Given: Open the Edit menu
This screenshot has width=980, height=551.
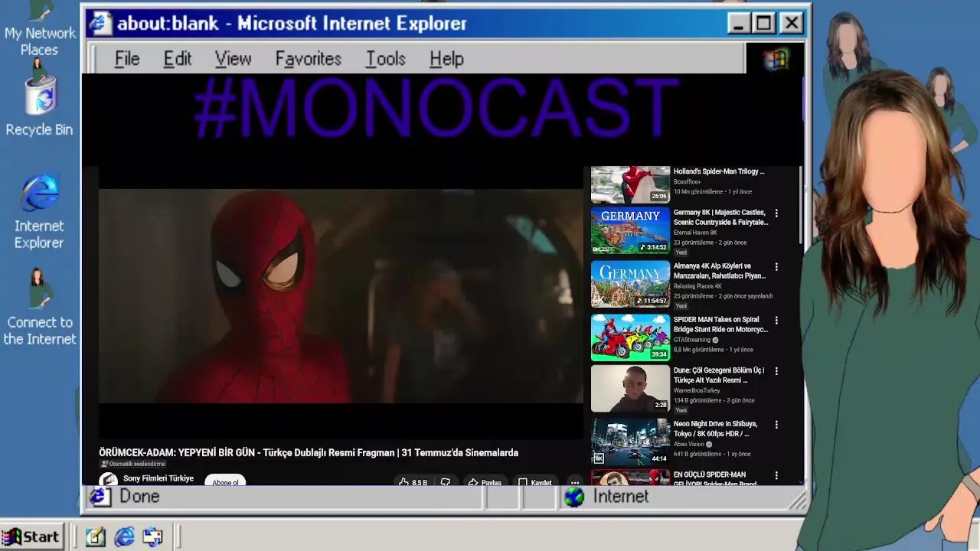Looking at the screenshot, I should pyautogui.click(x=178, y=59).
